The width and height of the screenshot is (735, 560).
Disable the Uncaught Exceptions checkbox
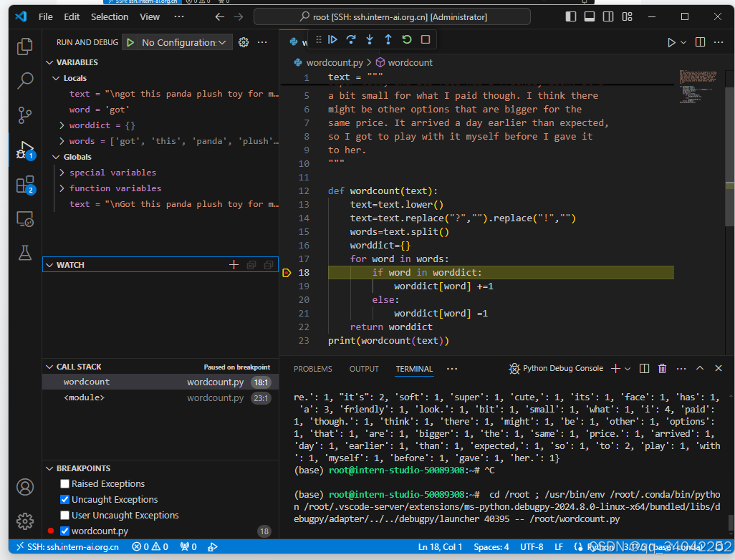click(64, 499)
